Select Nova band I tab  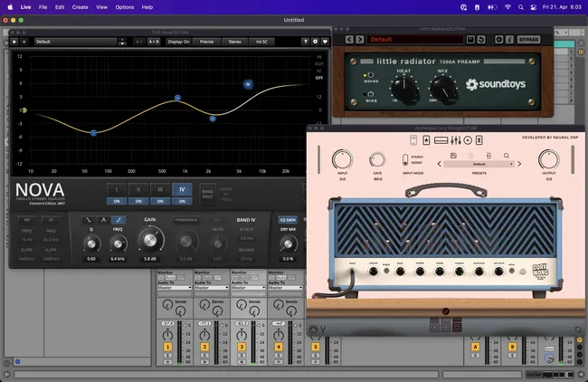pyautogui.click(x=117, y=189)
